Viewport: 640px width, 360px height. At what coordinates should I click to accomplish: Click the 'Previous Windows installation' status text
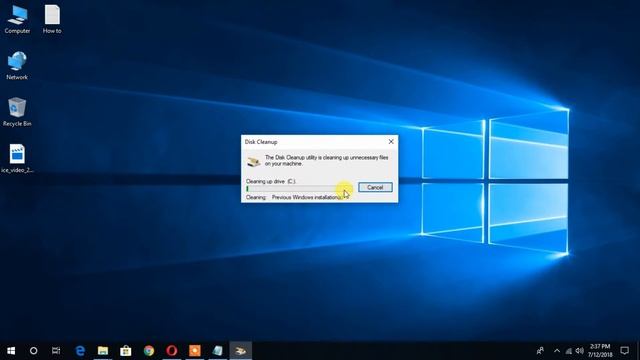coord(307,197)
